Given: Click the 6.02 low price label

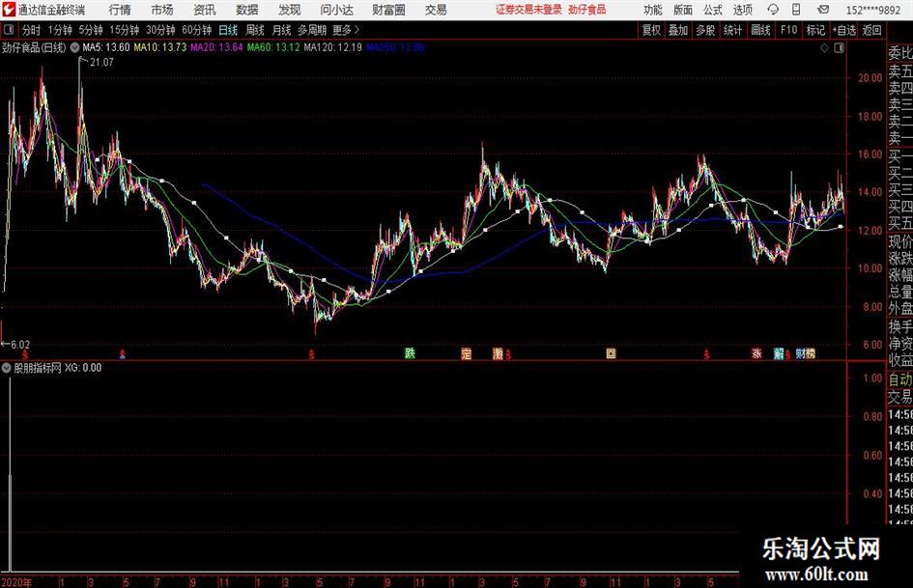Looking at the screenshot, I should (x=20, y=345).
